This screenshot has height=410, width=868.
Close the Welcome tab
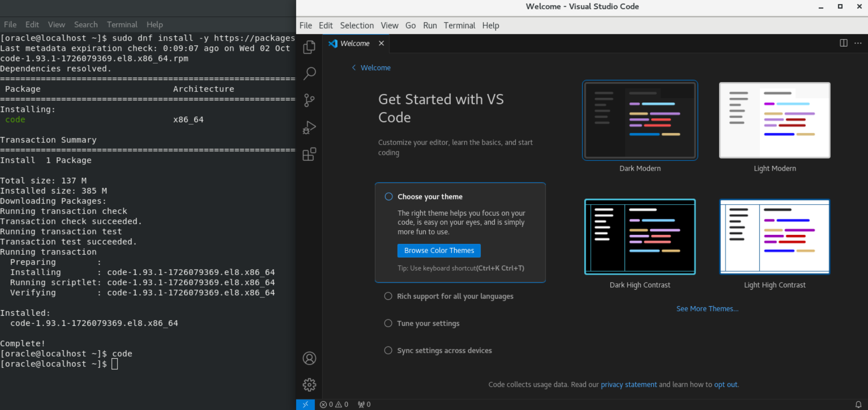pos(381,43)
